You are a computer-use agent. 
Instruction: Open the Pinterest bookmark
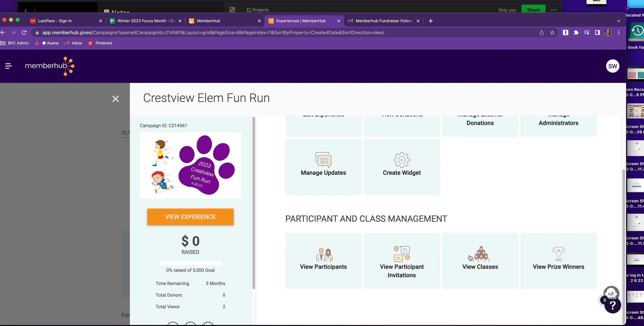(100, 43)
